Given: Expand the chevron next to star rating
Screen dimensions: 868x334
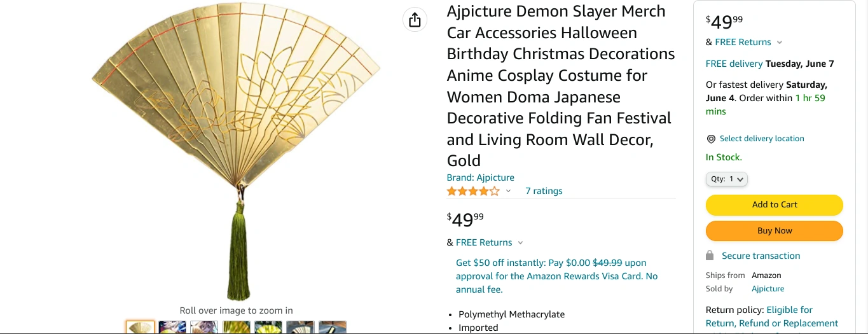Looking at the screenshot, I should (508, 191).
